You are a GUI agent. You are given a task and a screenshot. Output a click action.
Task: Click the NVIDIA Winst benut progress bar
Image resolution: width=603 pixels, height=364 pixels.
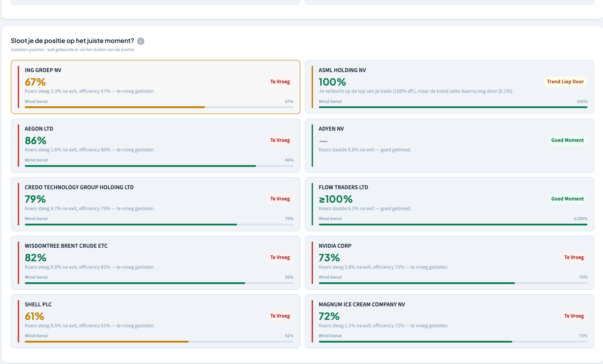coord(453,283)
